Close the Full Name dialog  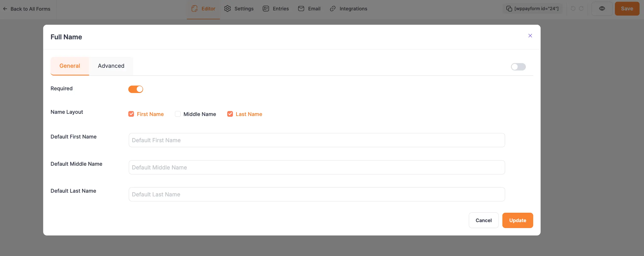point(530,35)
